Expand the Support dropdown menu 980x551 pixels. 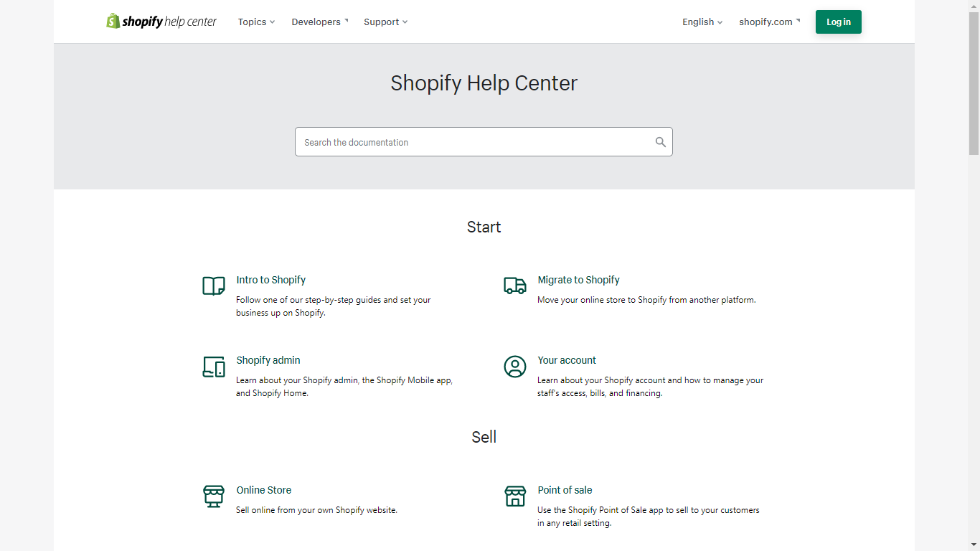pyautogui.click(x=385, y=22)
